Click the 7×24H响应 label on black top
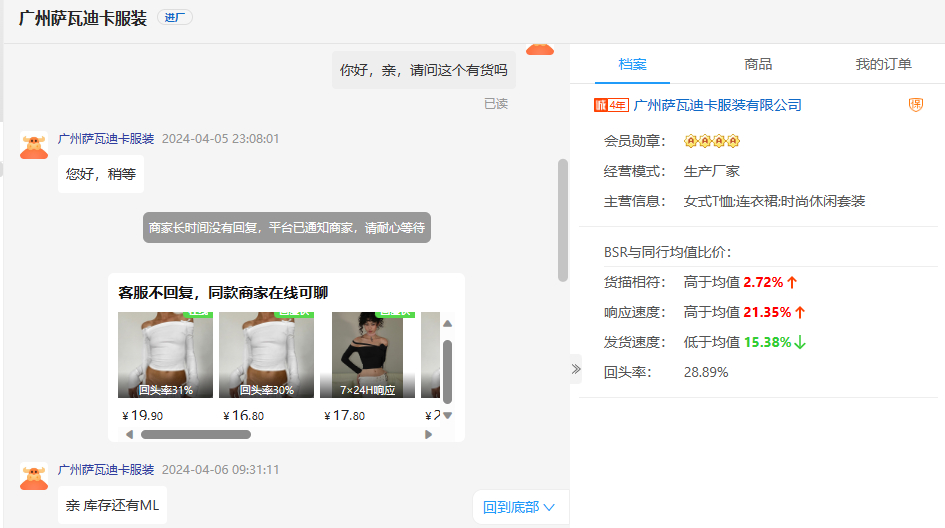This screenshot has width=945, height=528. pyautogui.click(x=368, y=390)
